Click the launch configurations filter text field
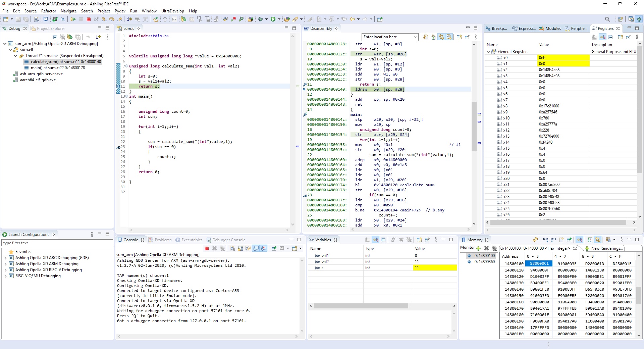The image size is (644, 349). [x=57, y=243]
